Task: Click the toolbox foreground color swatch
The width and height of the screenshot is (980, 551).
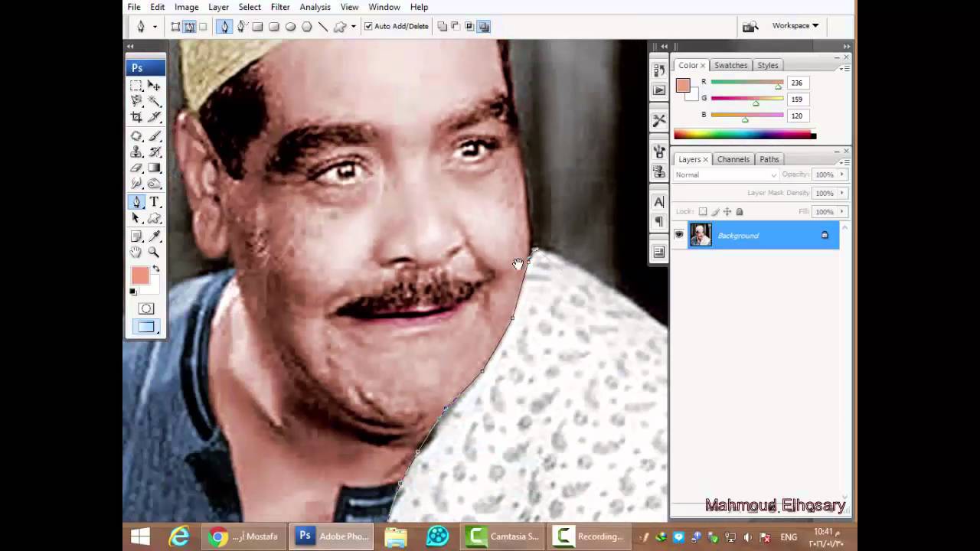Action: (x=139, y=275)
